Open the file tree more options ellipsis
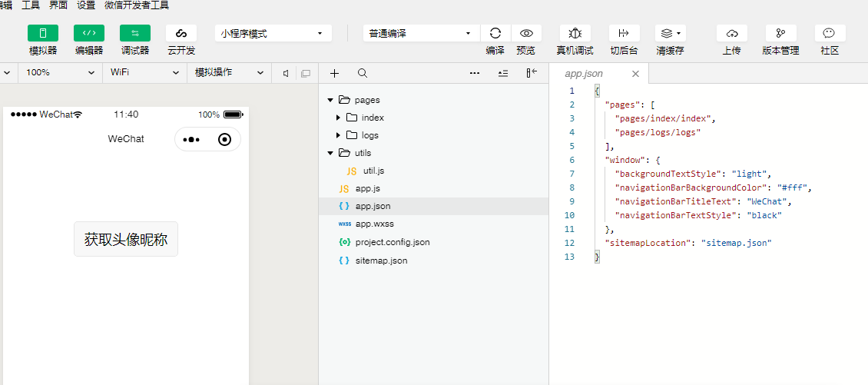Screen dimensions: 868x385 pyautogui.click(x=475, y=73)
